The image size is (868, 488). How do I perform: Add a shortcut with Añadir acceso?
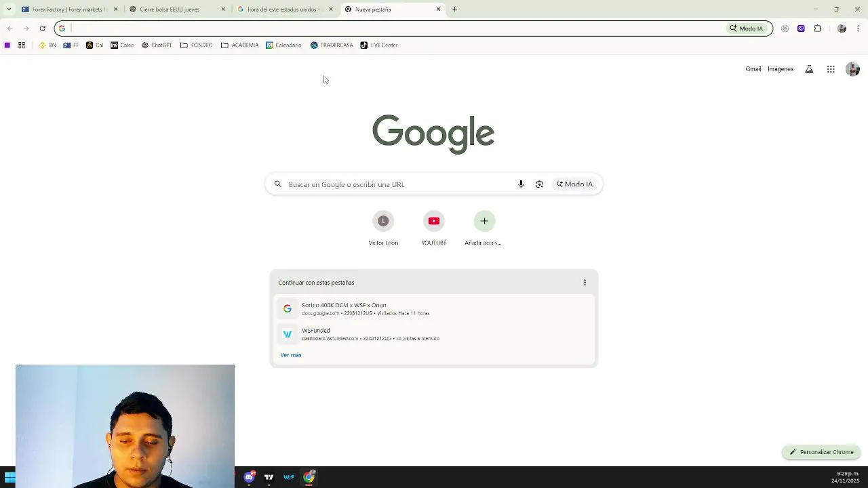click(x=484, y=228)
